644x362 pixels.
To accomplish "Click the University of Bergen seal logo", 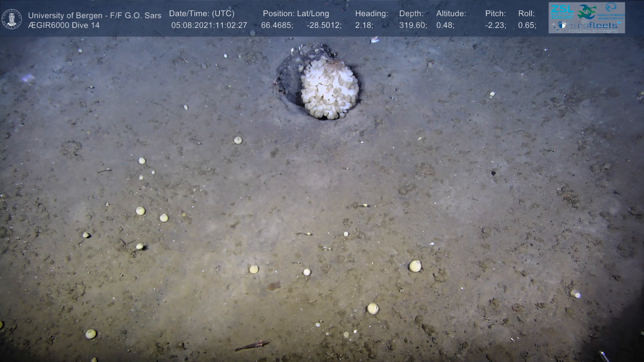I will [x=12, y=19].
